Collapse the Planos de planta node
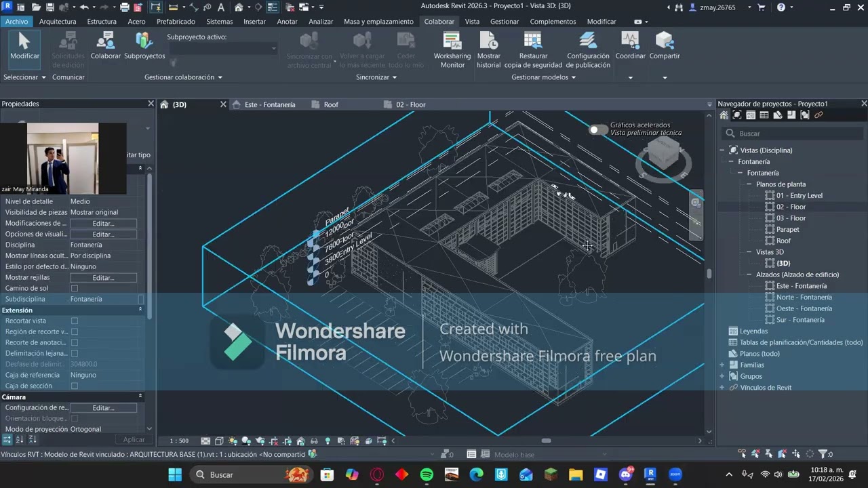The width and height of the screenshot is (868, 488). coord(749,184)
